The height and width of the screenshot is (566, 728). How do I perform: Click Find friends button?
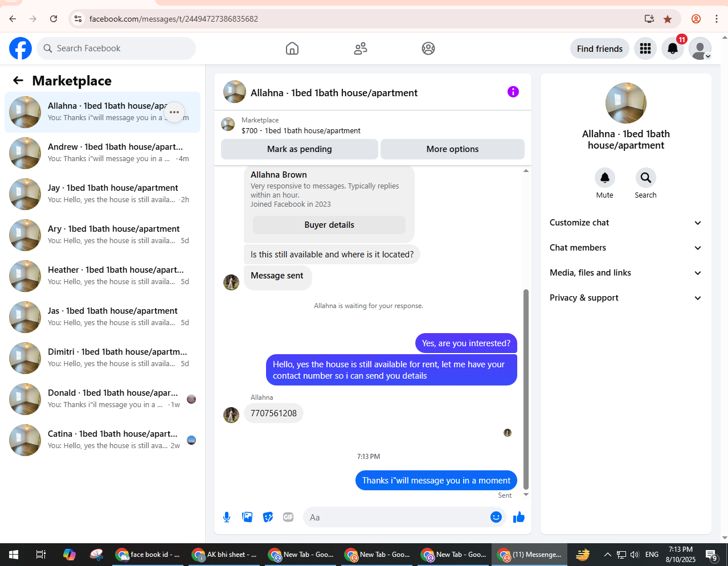(600, 49)
